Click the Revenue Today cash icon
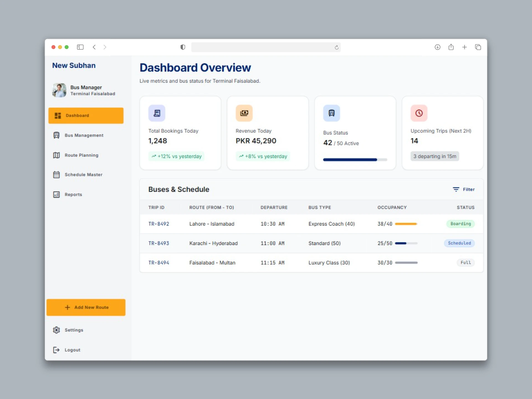The height and width of the screenshot is (399, 532). (244, 113)
